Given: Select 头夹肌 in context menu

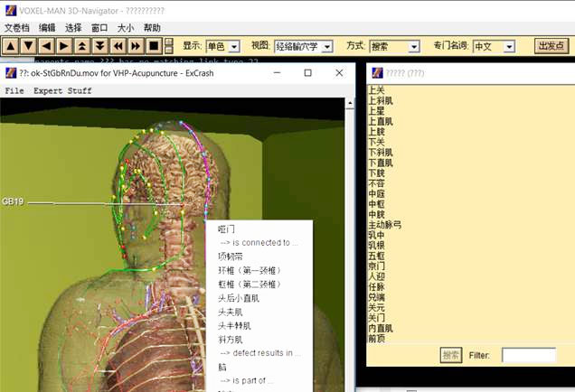Looking at the screenshot, I should (231, 313).
